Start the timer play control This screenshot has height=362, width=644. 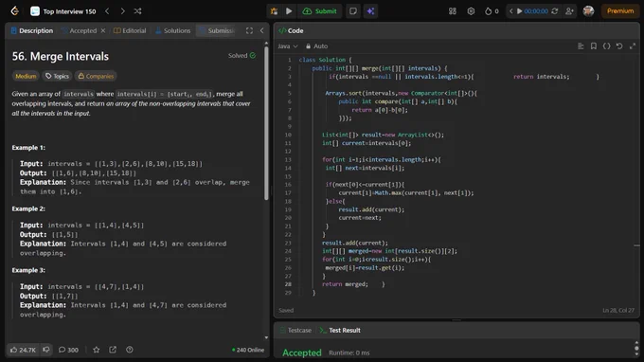(x=520, y=11)
